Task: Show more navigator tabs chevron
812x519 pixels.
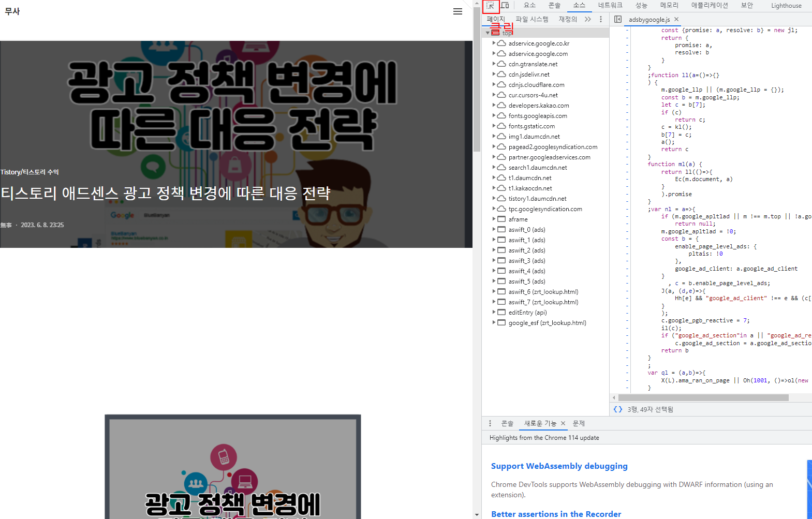Action: (587, 19)
